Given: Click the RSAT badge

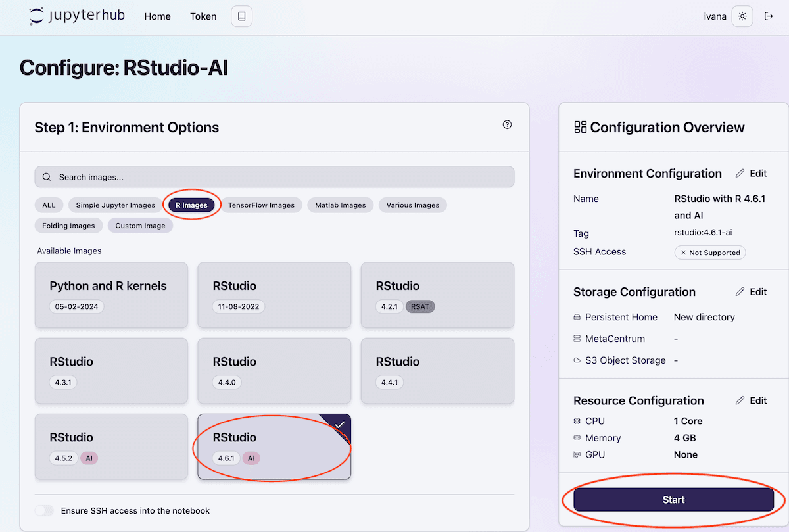Looking at the screenshot, I should 420,306.
